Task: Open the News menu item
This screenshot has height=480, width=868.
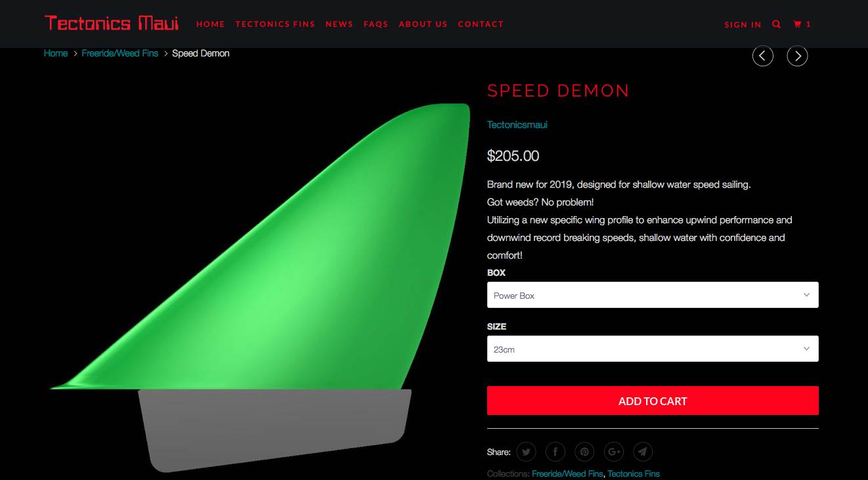Action: tap(339, 24)
